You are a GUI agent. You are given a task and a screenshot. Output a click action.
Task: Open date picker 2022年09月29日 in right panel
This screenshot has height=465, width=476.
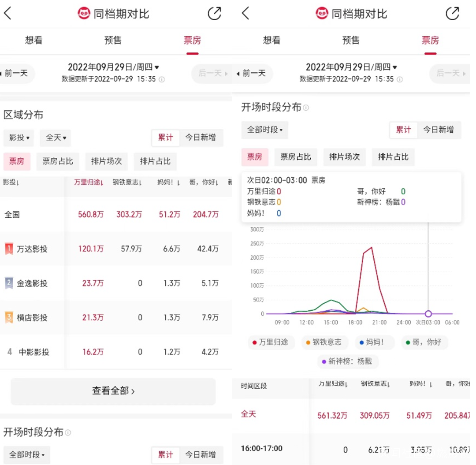[351, 67]
